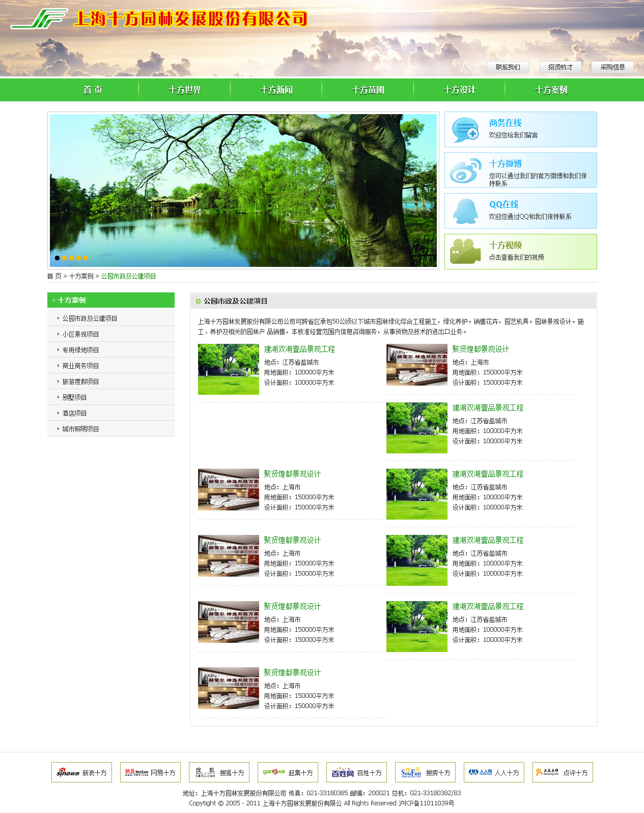Select the last orange slideshow dot

86,258
